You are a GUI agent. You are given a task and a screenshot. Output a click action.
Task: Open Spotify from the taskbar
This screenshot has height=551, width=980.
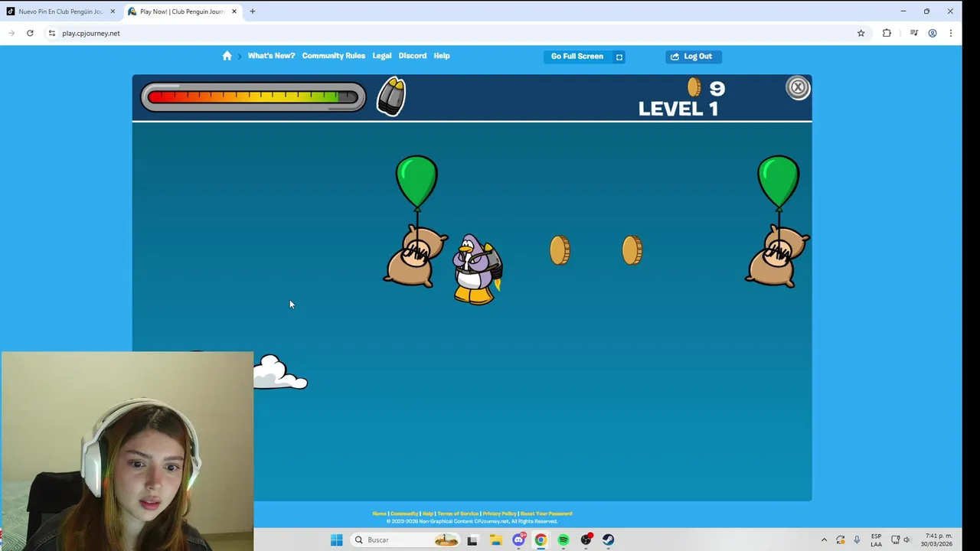pyautogui.click(x=563, y=540)
